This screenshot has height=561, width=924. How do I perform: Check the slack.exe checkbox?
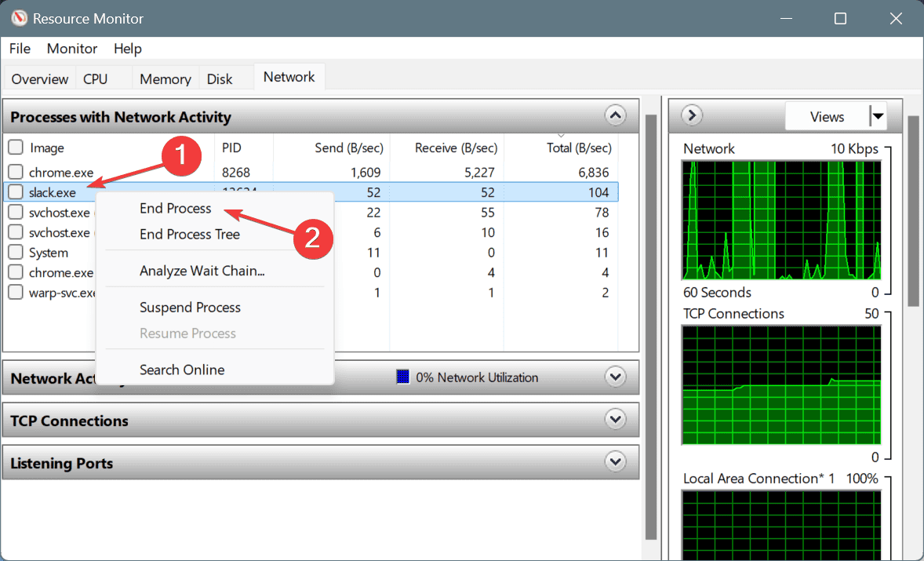coord(16,191)
